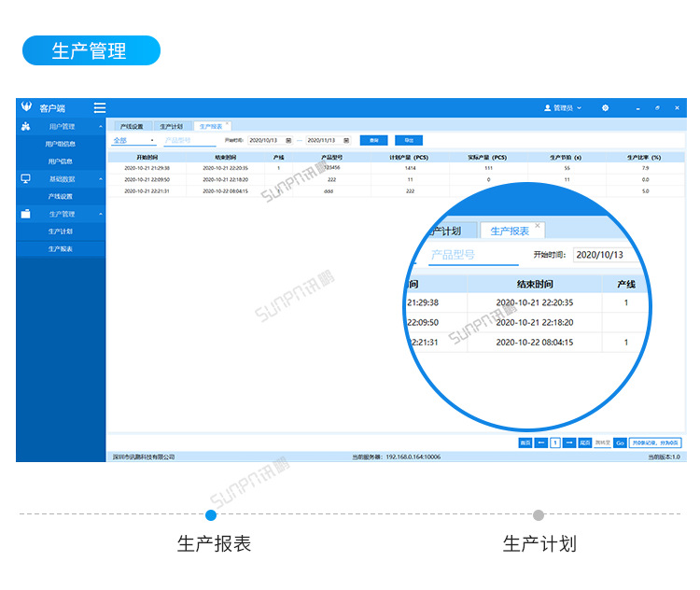
Task: Click the 生产管理 briefcase icon in sidebar
Action: (26, 214)
